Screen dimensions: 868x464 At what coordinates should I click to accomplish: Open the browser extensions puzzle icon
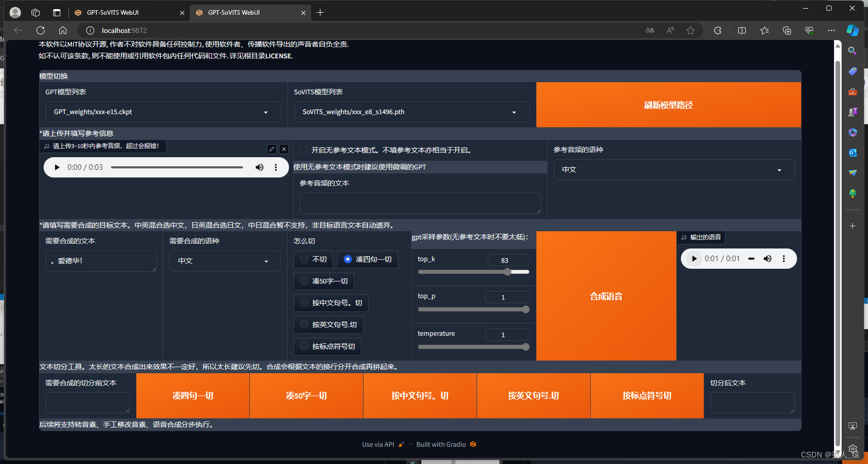coord(717,30)
